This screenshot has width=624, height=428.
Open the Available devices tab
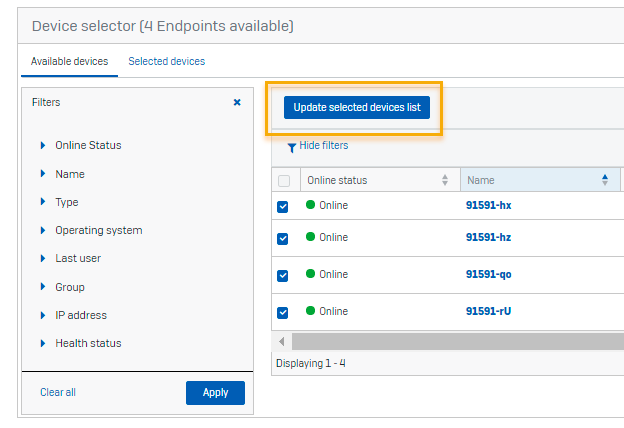click(69, 61)
